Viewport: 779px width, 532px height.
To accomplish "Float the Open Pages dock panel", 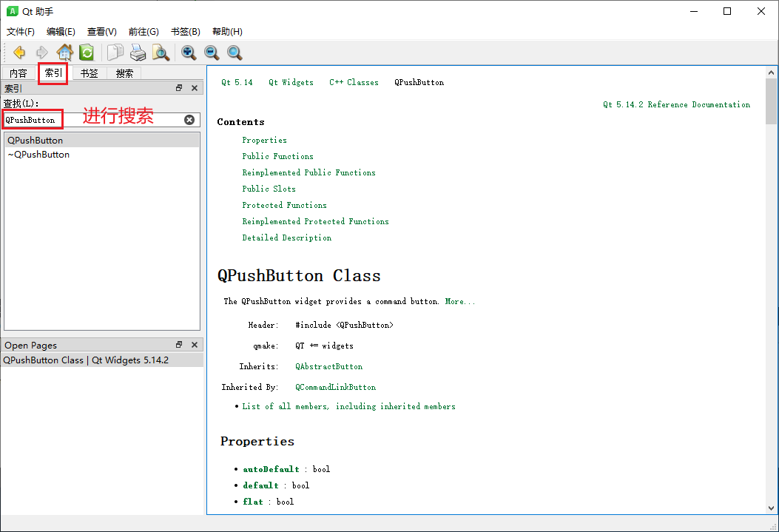I will point(179,345).
